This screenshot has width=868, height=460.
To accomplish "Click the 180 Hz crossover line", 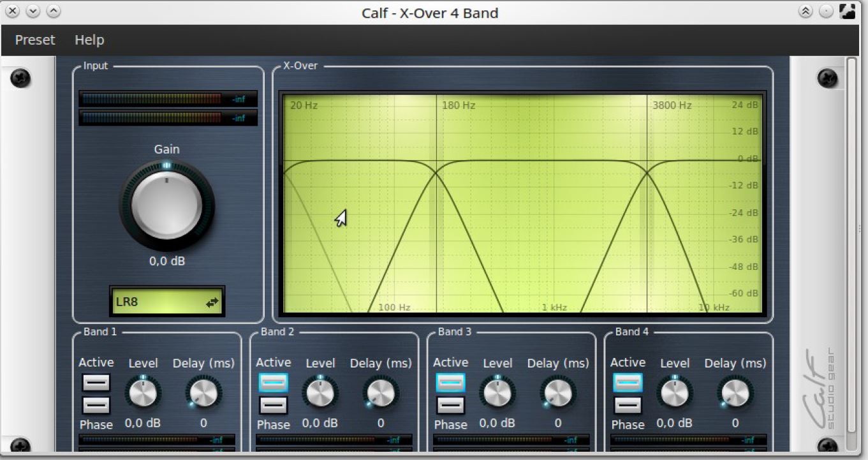I will coord(436,204).
